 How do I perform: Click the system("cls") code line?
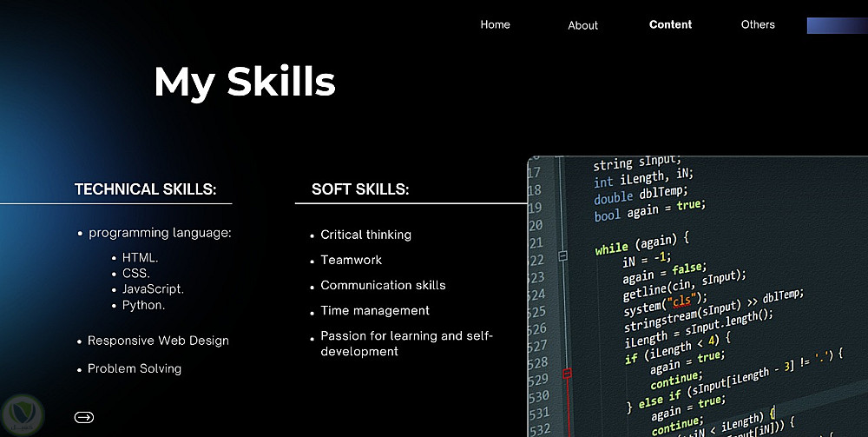click(666, 305)
